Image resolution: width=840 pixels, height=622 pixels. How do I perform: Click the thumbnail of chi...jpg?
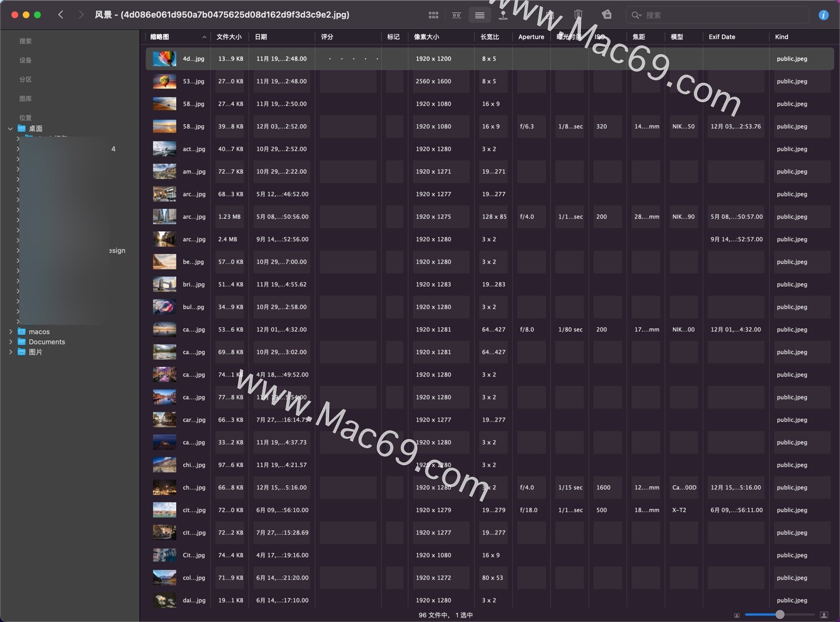point(164,465)
